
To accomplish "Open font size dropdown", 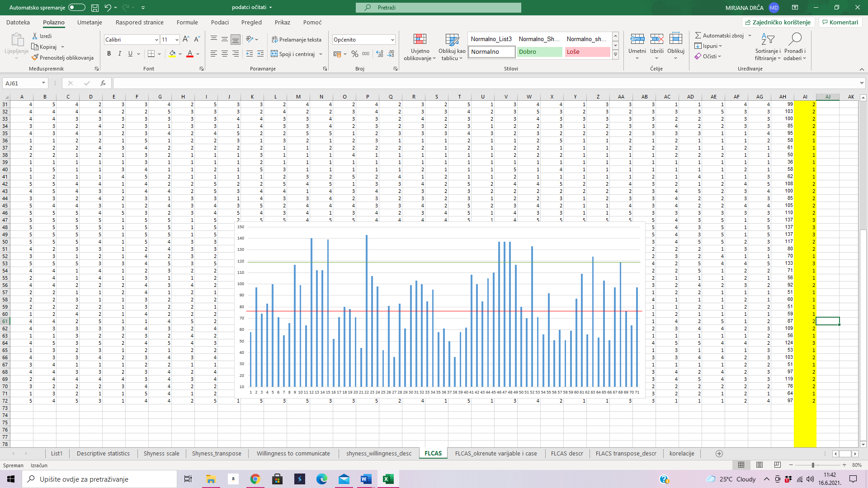I will pos(177,40).
